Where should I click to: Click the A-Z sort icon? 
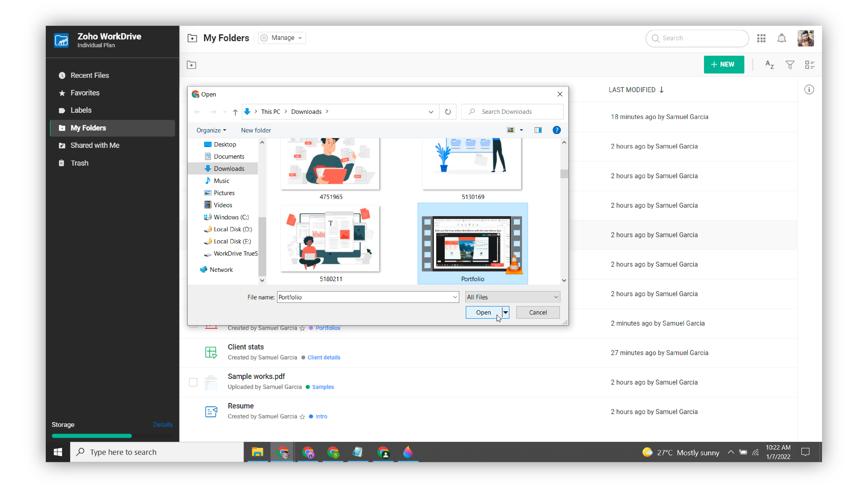coord(769,64)
